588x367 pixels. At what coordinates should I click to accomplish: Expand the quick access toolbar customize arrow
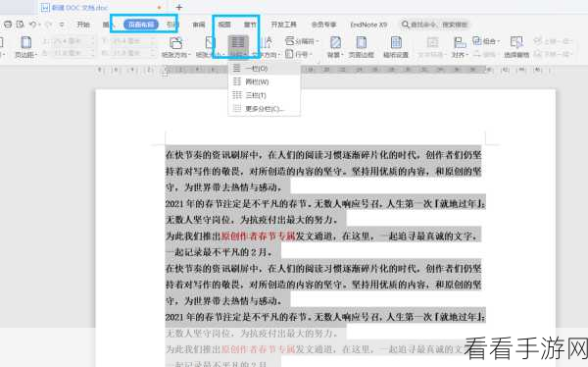62,25
